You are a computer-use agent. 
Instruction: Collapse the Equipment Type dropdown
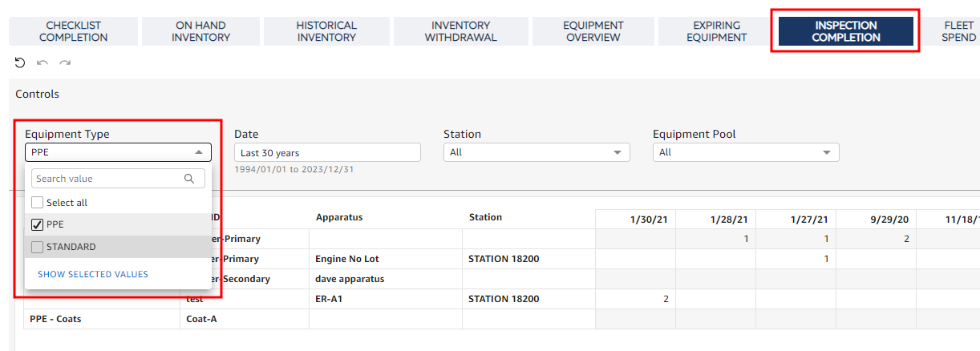198,152
